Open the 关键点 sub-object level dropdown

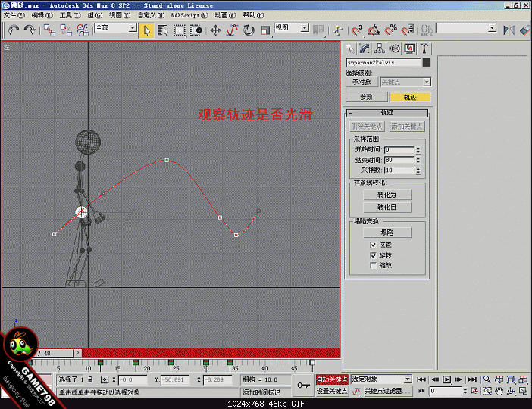point(405,82)
